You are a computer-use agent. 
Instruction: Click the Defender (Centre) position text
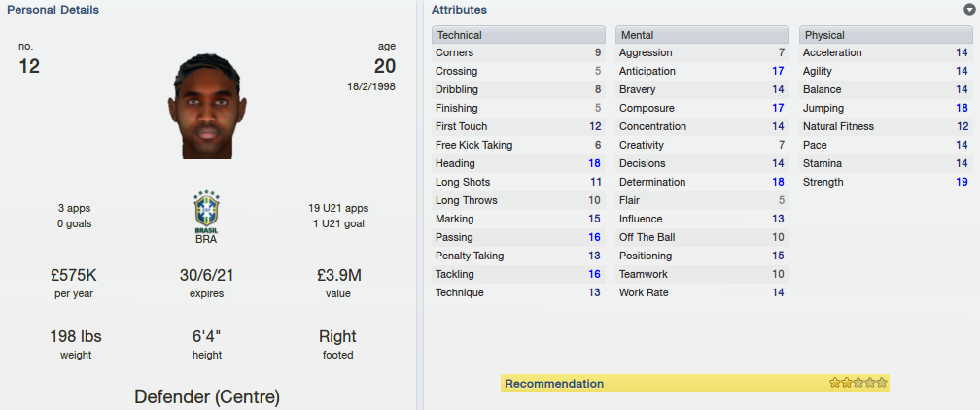coord(207,396)
